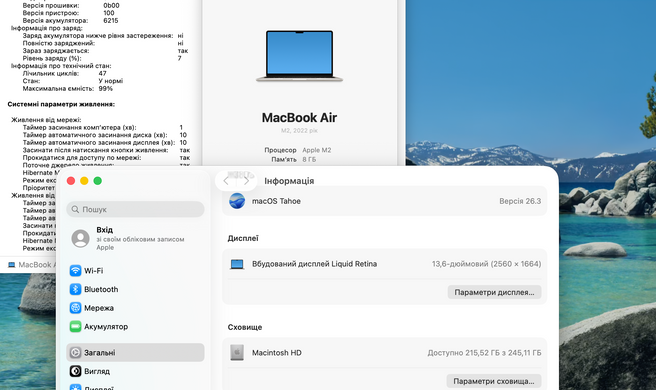Click the 'Дисплеї' section heading
Image resolution: width=656 pixels, height=390 pixels.
pos(243,238)
